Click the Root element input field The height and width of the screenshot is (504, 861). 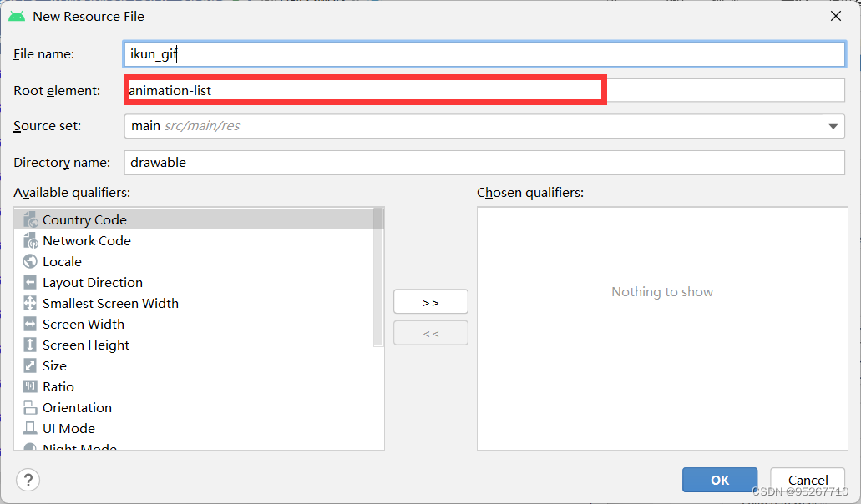484,90
